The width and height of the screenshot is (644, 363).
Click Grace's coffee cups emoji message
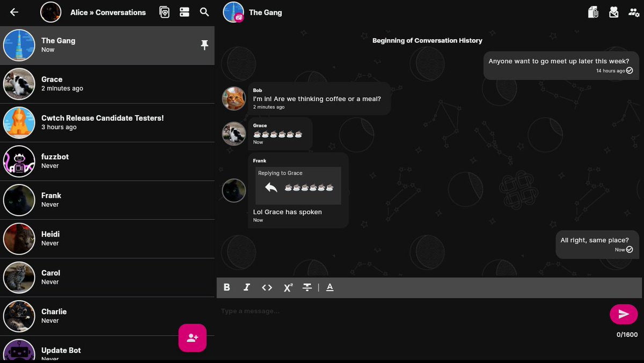pos(280,134)
